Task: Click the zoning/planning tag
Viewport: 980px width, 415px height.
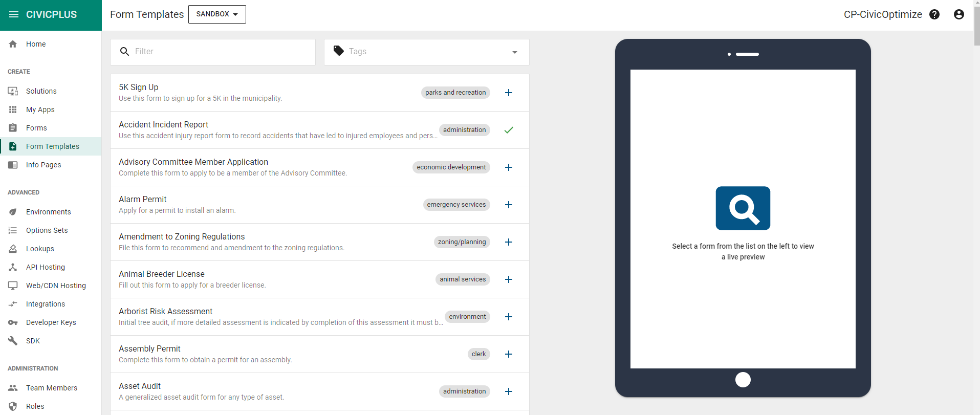Action: [x=462, y=242]
